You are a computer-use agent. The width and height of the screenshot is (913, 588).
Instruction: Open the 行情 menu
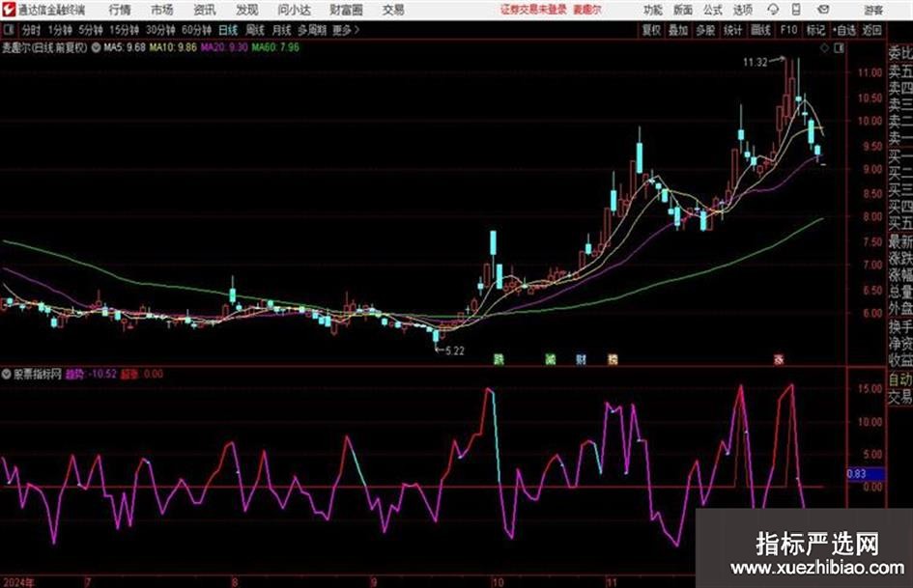(x=120, y=10)
